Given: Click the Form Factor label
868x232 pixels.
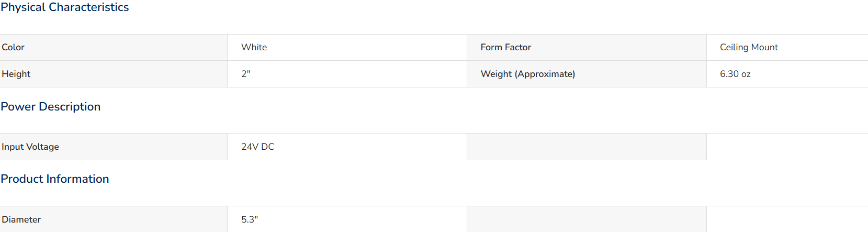Looking at the screenshot, I should coord(506,47).
